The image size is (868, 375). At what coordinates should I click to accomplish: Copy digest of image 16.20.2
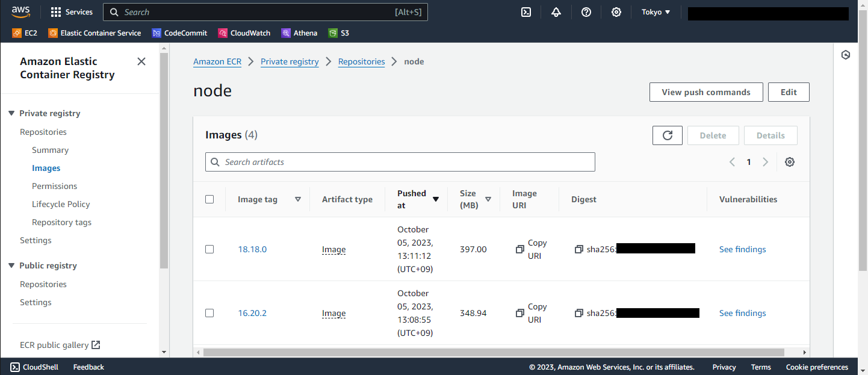pos(579,313)
